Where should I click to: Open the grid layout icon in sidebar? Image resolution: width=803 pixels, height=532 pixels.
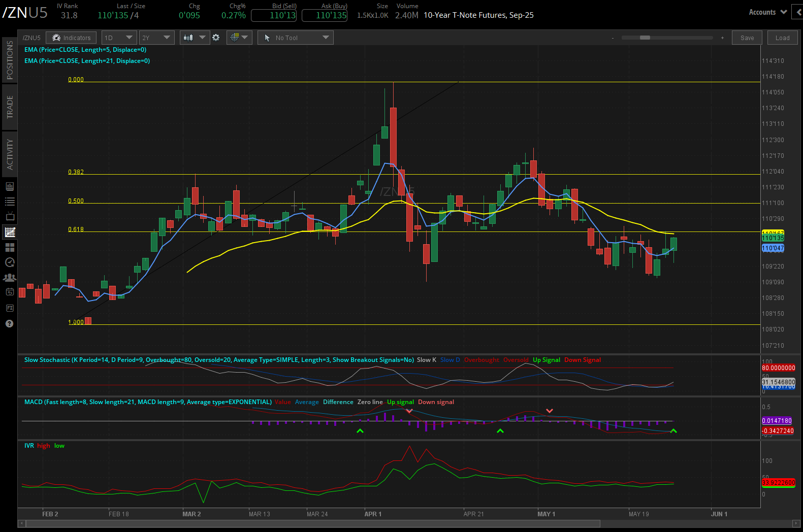pos(10,247)
